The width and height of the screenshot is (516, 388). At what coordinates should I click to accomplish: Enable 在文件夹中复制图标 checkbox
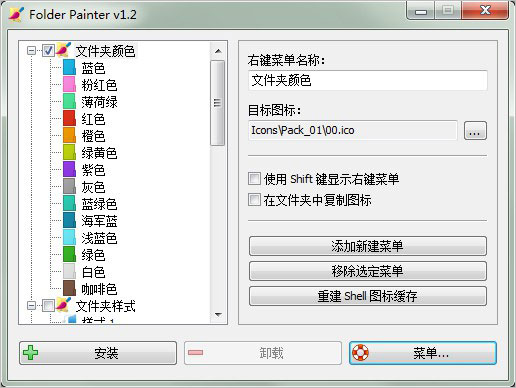(x=254, y=200)
